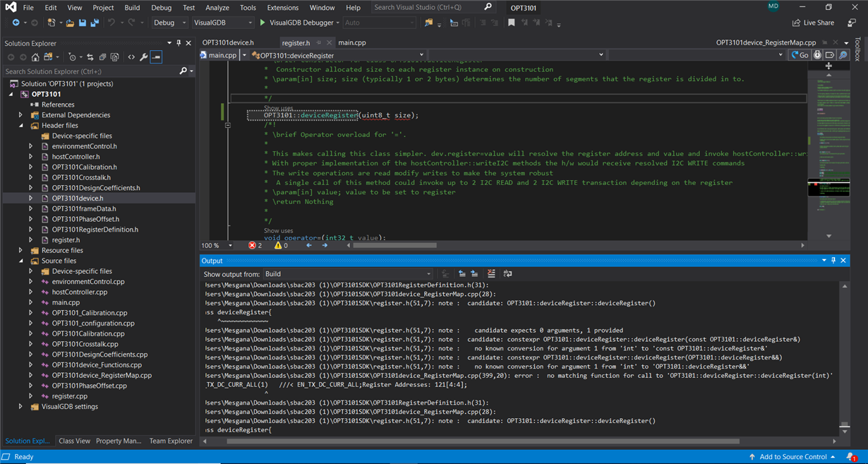Click View Code icon in Solution Explorer

(131, 57)
